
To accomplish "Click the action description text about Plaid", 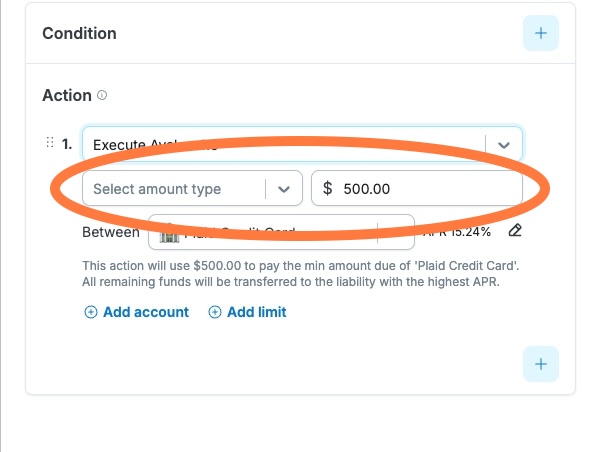I will point(300,274).
